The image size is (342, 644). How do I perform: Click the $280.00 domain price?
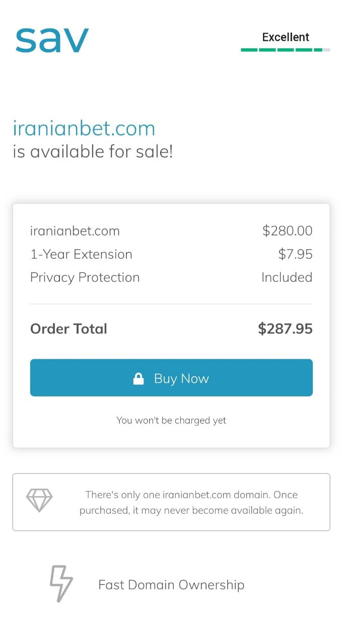click(287, 231)
